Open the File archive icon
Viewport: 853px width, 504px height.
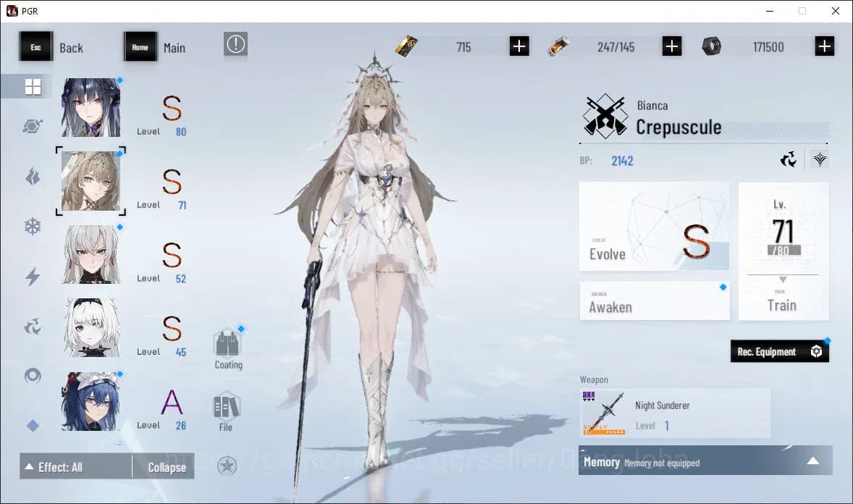coord(225,406)
